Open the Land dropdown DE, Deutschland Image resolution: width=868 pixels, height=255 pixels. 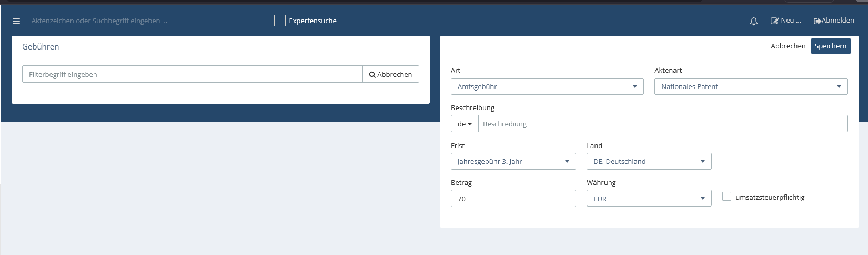click(x=649, y=161)
